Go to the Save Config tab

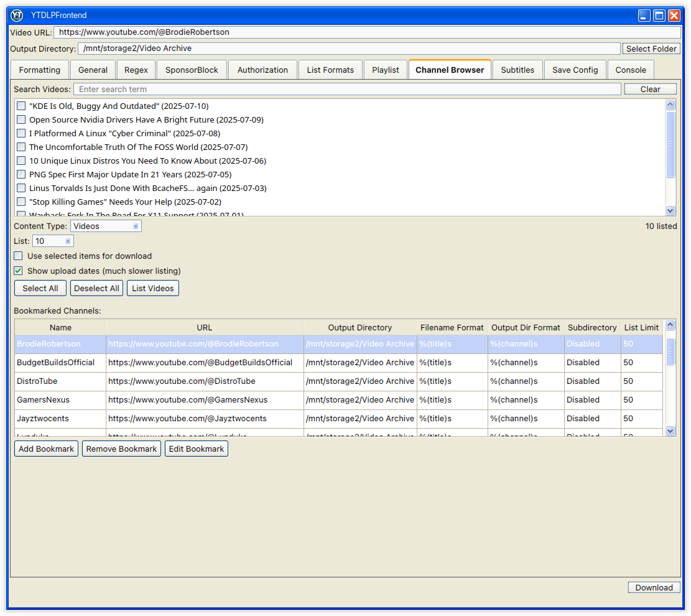[x=575, y=70]
